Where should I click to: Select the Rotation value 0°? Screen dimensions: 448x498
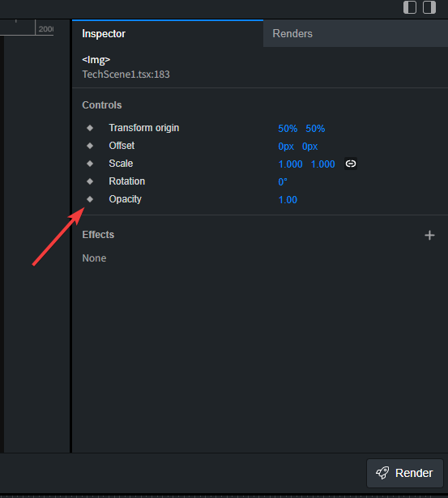[x=283, y=182]
